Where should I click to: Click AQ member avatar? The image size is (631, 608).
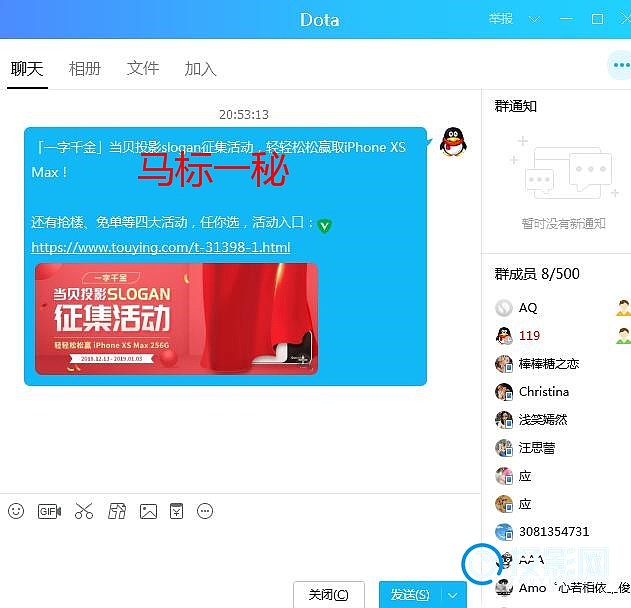pyautogui.click(x=504, y=308)
